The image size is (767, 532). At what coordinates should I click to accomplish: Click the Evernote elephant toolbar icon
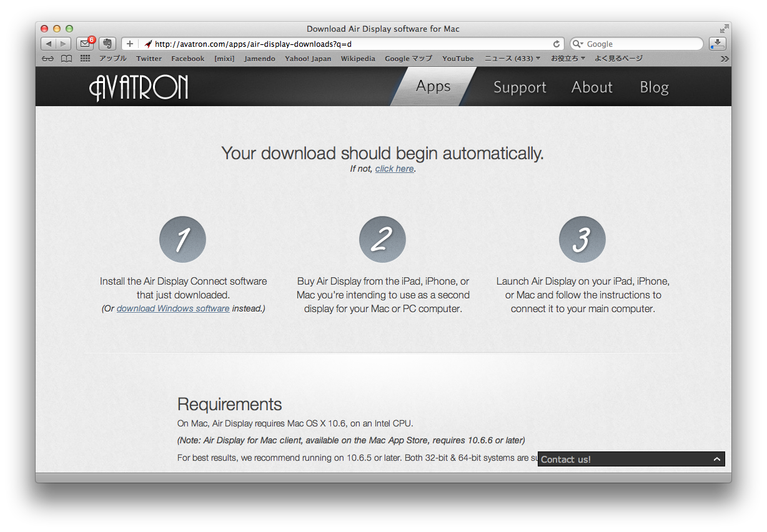point(107,44)
